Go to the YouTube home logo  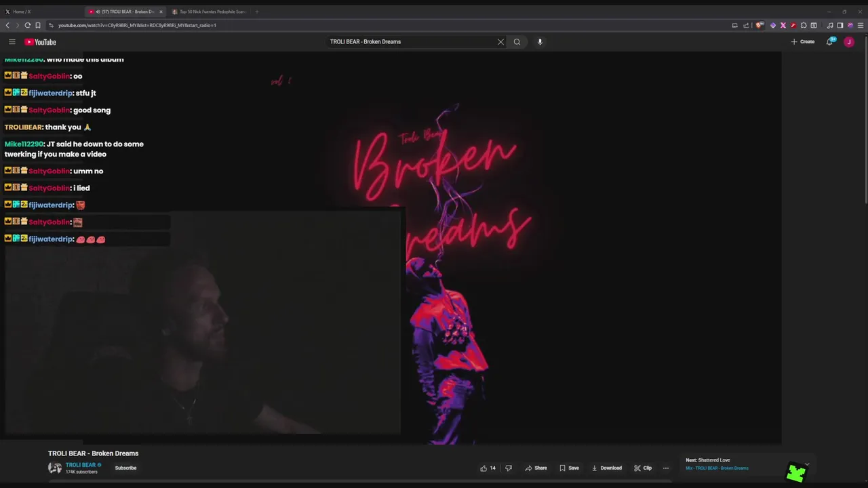(x=41, y=42)
